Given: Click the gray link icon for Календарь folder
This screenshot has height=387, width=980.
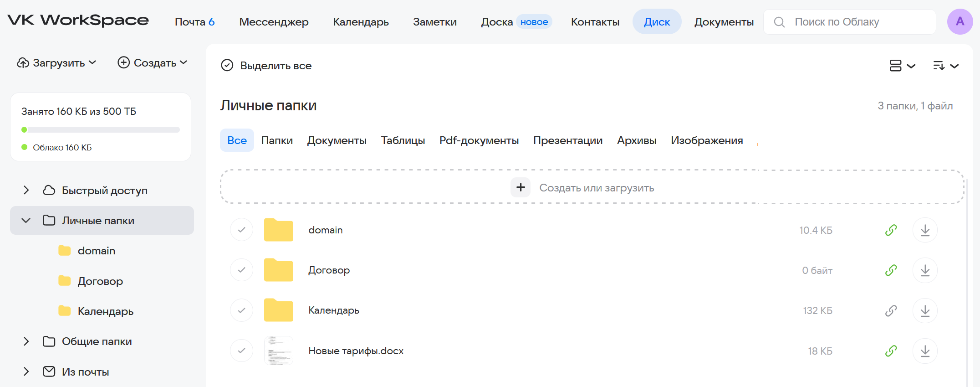Looking at the screenshot, I should pos(891,311).
